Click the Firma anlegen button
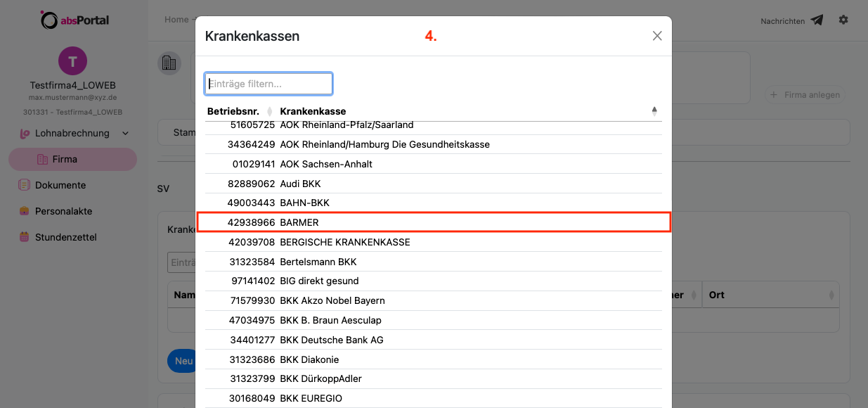Viewport: 868px width, 408px height. [805, 95]
